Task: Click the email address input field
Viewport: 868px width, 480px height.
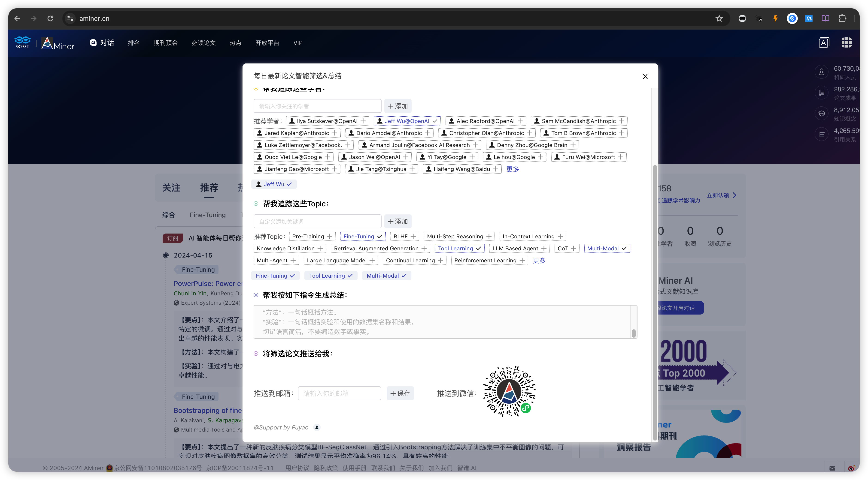Action: 339,393
